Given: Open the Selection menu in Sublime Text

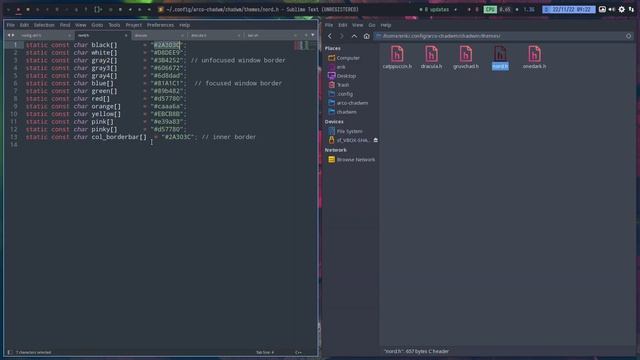Looking at the screenshot, I should (44, 25).
